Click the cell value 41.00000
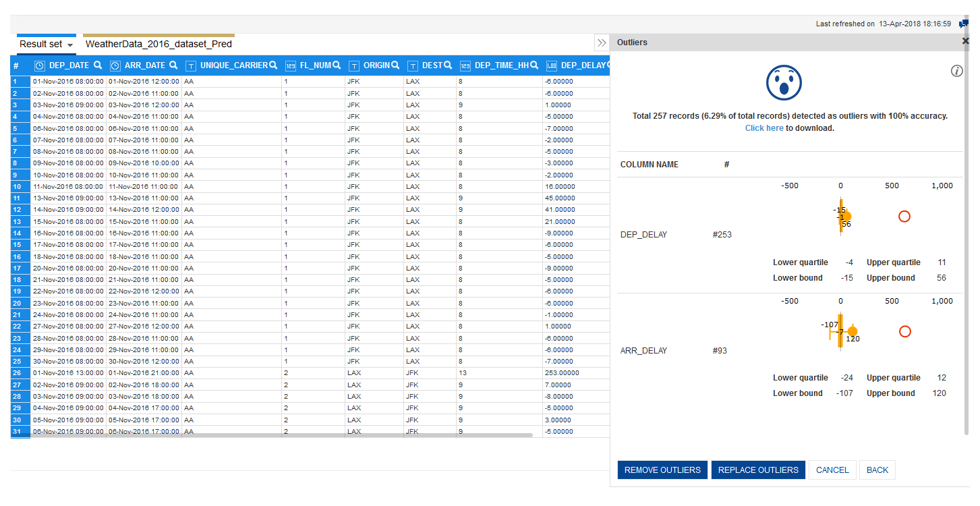Screen dimensions: 980x506 [x=560, y=210]
